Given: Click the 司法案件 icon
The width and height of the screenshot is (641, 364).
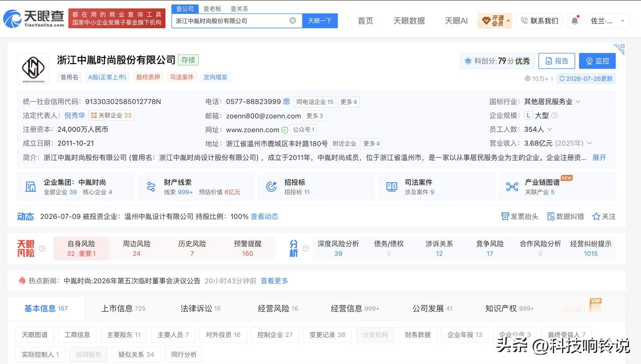Looking at the screenshot, I should coord(392,187).
